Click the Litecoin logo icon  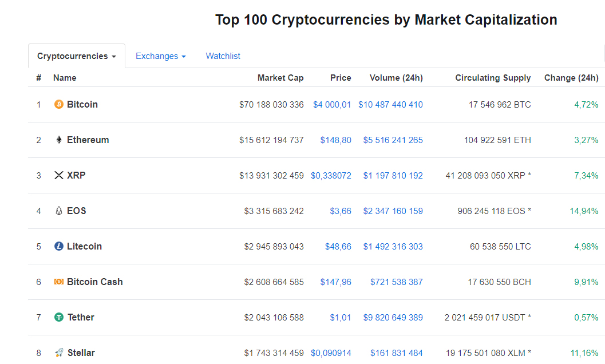point(58,246)
